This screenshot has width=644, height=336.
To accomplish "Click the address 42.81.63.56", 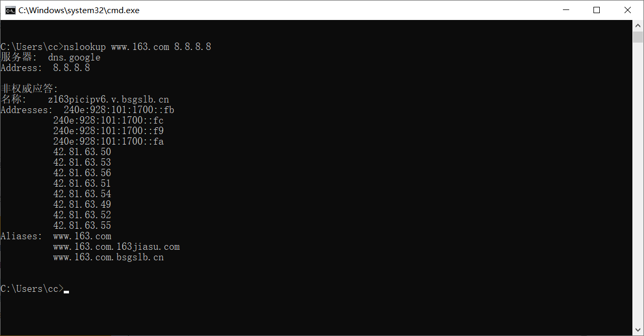I will point(82,173).
